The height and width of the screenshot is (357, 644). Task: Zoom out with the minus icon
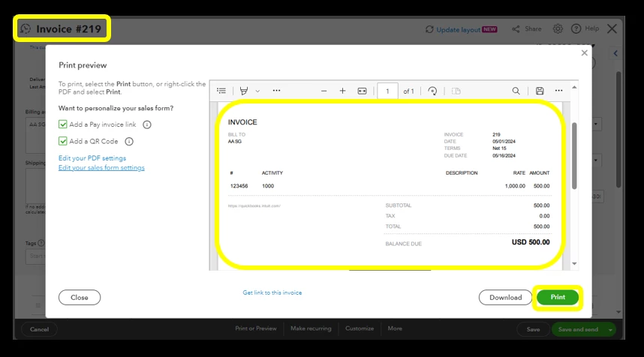(324, 91)
